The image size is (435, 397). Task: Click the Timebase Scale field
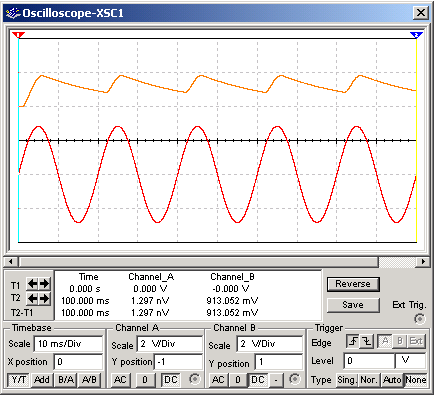pos(68,344)
